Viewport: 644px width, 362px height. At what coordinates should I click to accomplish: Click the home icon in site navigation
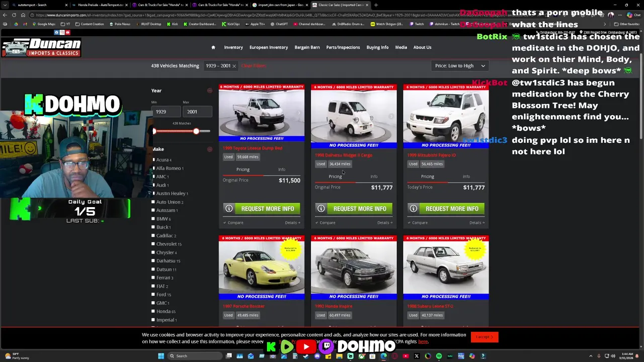coord(213,47)
